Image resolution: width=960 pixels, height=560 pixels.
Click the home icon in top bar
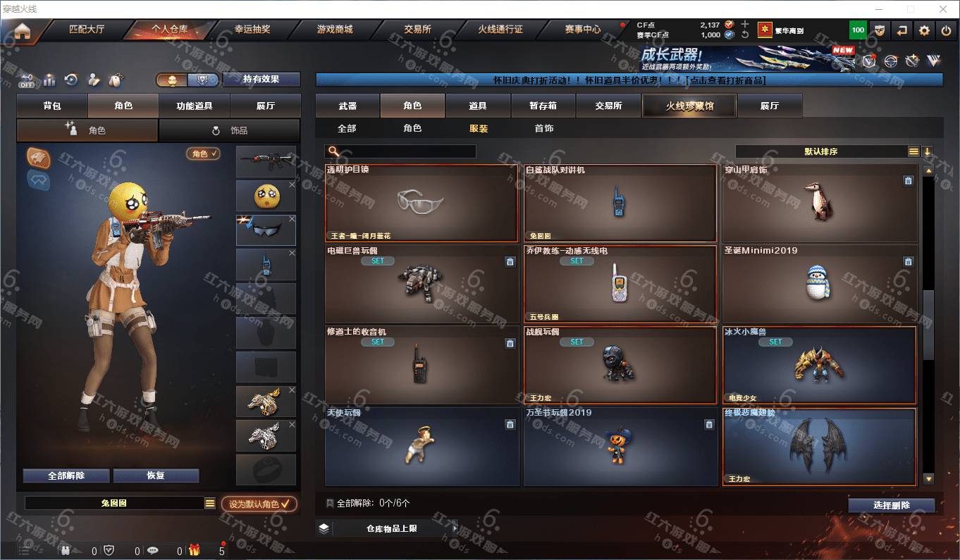[23, 30]
